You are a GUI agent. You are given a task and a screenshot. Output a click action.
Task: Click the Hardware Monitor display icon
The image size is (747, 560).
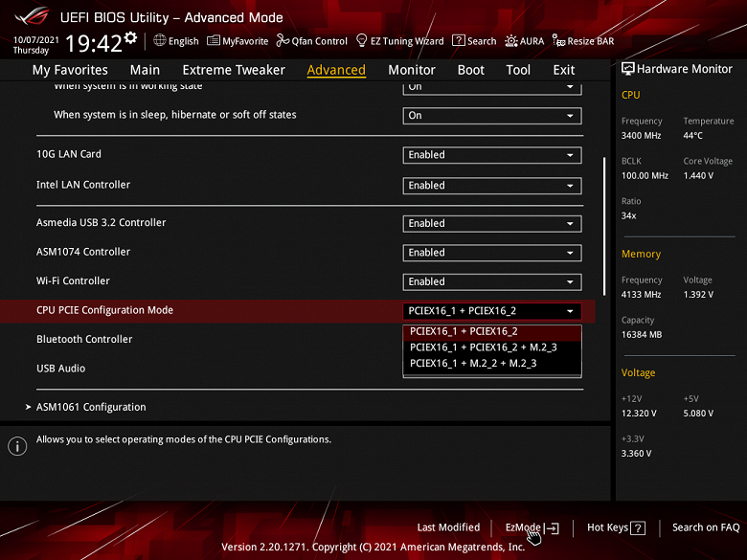pos(628,69)
